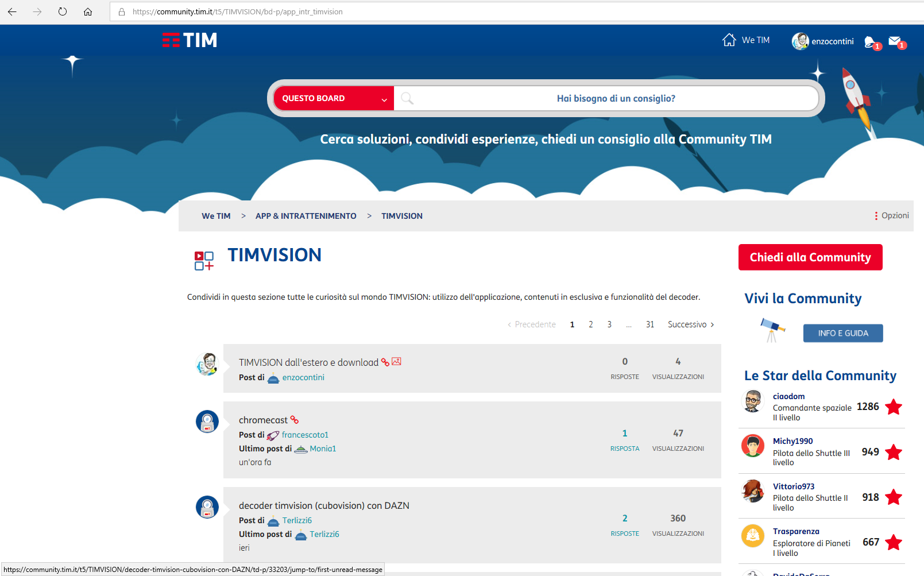Type in the Hai bisogno di un consiglio field
This screenshot has height=576, width=924.
pos(616,98)
